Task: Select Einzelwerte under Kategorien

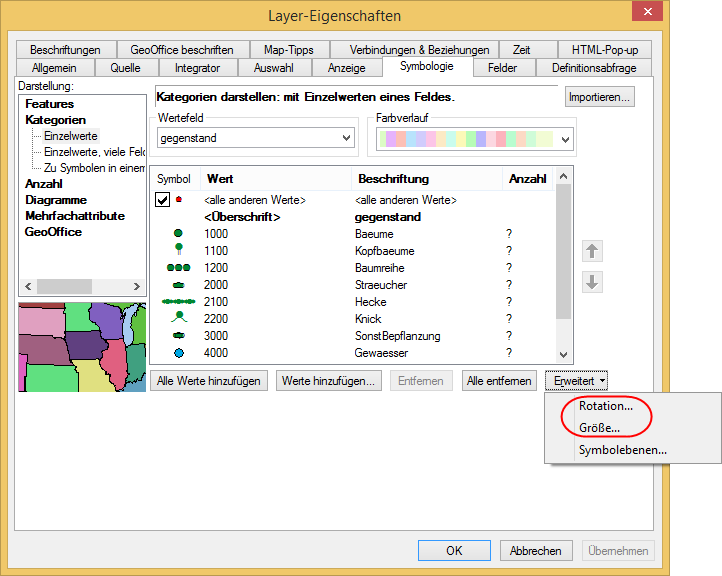Action: click(71, 136)
